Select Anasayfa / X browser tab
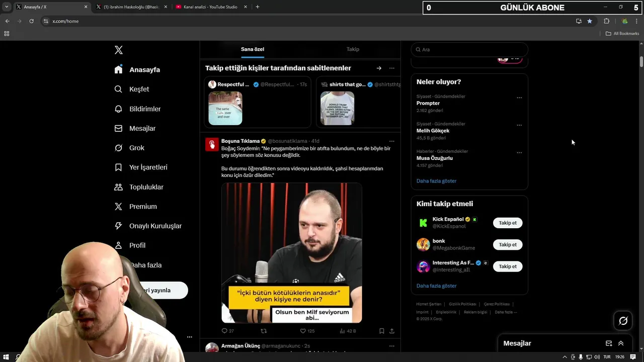 click(52, 7)
